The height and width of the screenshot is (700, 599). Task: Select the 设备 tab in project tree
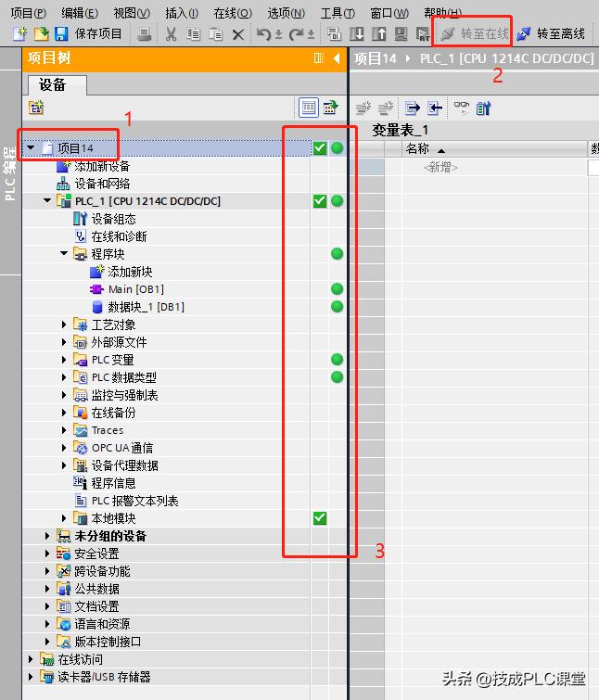tap(57, 84)
